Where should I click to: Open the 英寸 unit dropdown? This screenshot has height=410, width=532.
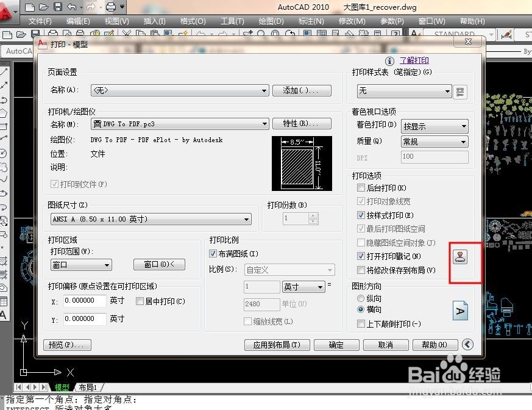[303, 287]
